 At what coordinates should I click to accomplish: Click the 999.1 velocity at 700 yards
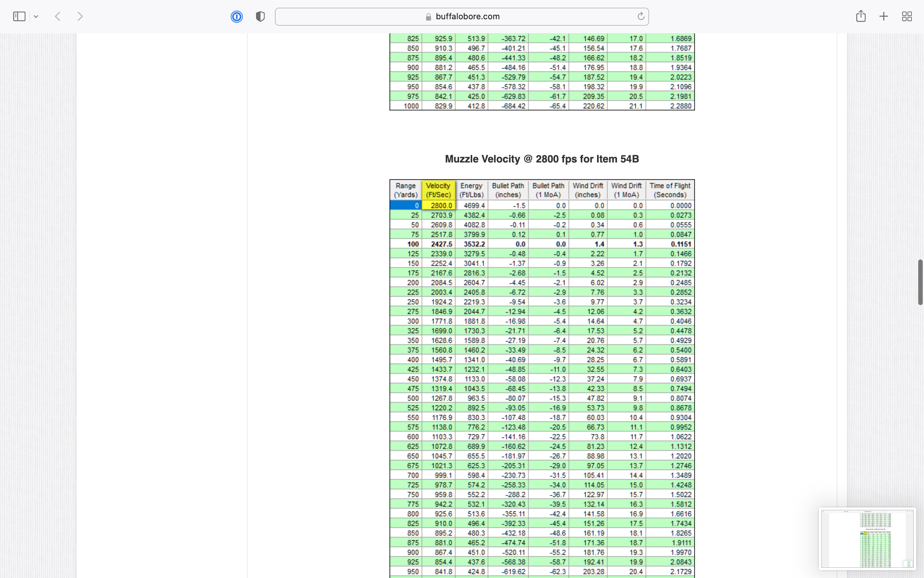[438, 475]
